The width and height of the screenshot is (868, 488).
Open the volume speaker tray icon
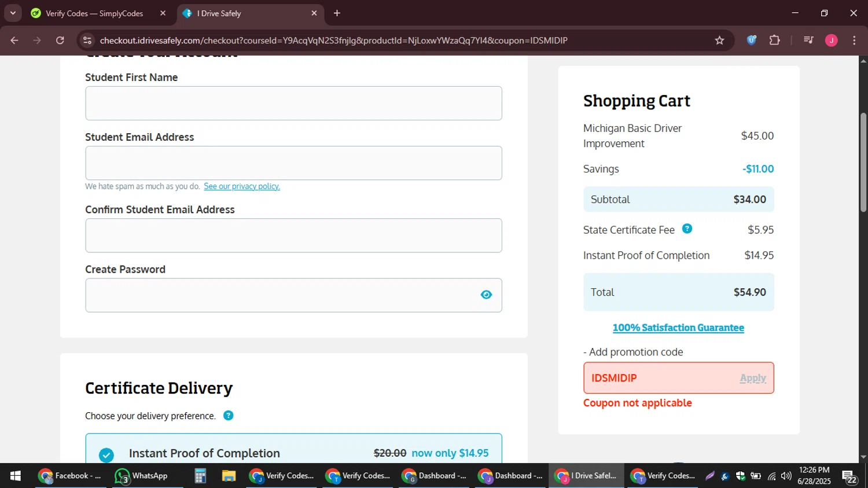pyautogui.click(x=786, y=476)
